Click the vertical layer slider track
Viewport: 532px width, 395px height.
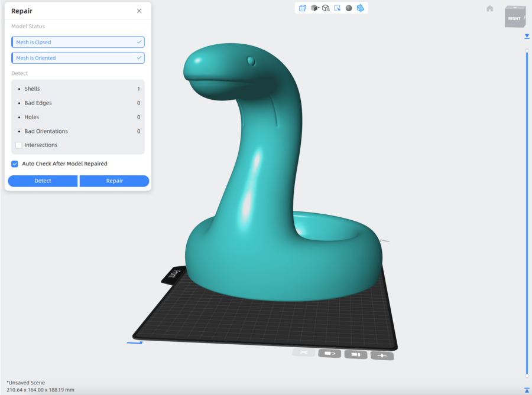click(527, 207)
